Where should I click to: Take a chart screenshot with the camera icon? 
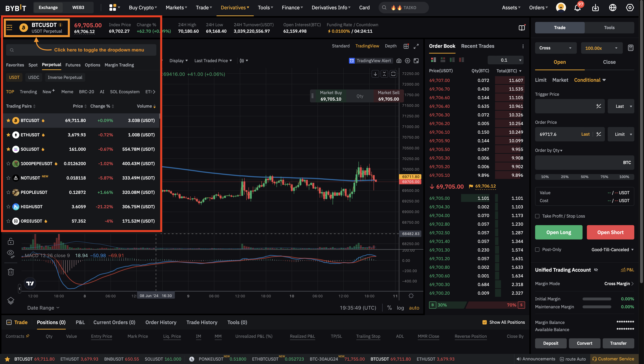399,61
